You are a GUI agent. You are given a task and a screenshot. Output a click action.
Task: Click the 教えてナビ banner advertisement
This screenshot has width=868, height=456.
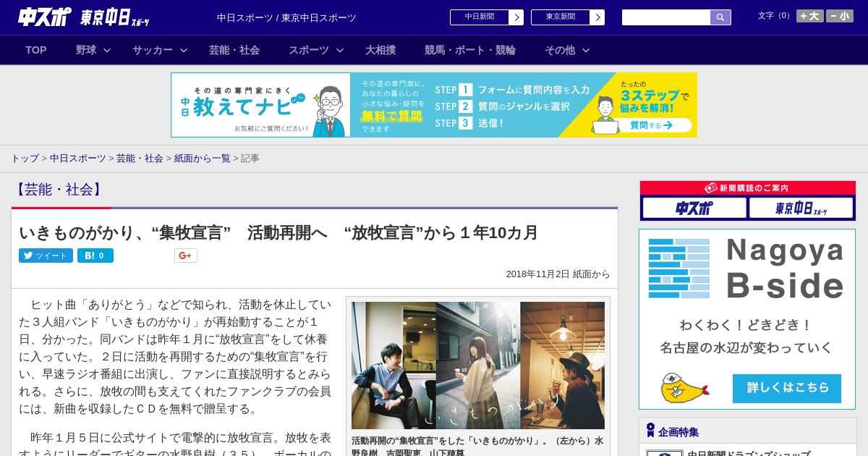click(434, 105)
